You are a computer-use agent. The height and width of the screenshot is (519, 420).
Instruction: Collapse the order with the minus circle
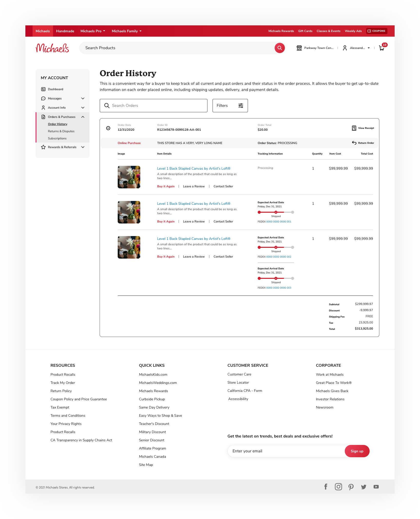[108, 128]
